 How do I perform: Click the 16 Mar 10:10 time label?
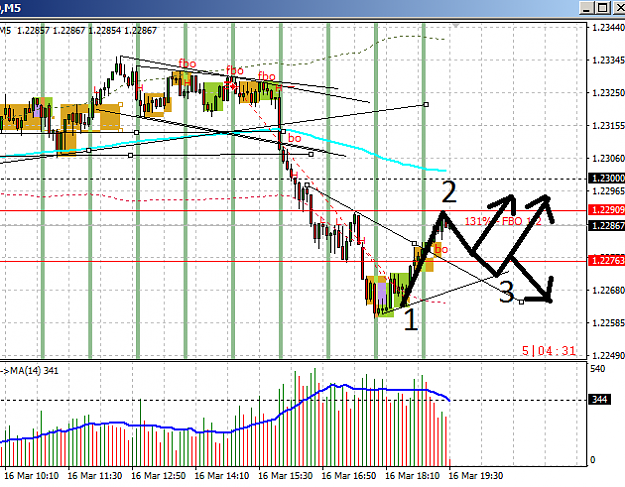click(x=31, y=476)
